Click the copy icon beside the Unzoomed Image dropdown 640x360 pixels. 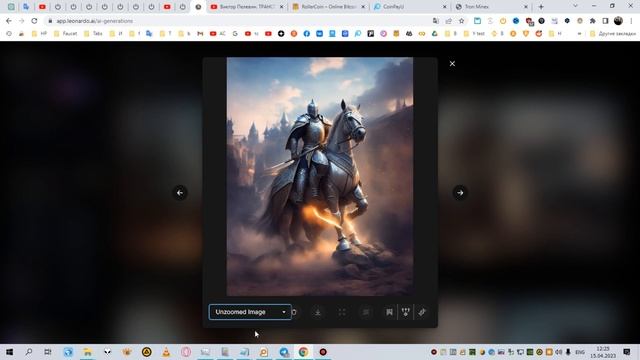pyautogui.click(x=294, y=312)
